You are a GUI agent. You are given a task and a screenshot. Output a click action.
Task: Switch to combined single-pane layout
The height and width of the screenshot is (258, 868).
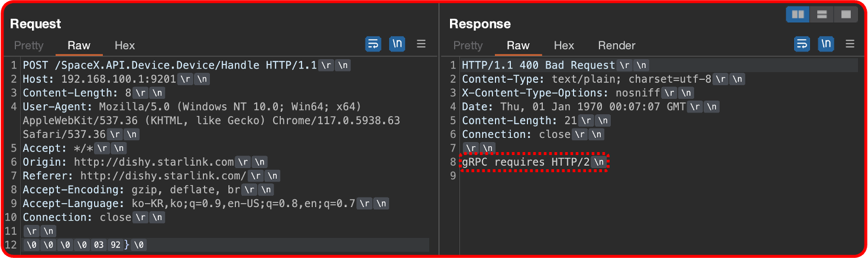[x=846, y=14]
